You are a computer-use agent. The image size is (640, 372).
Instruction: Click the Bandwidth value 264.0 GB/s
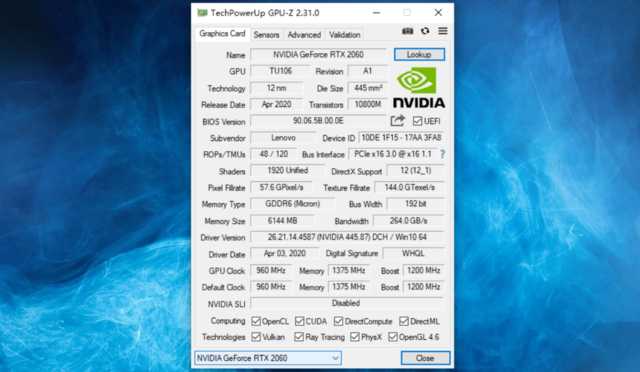[409, 221]
